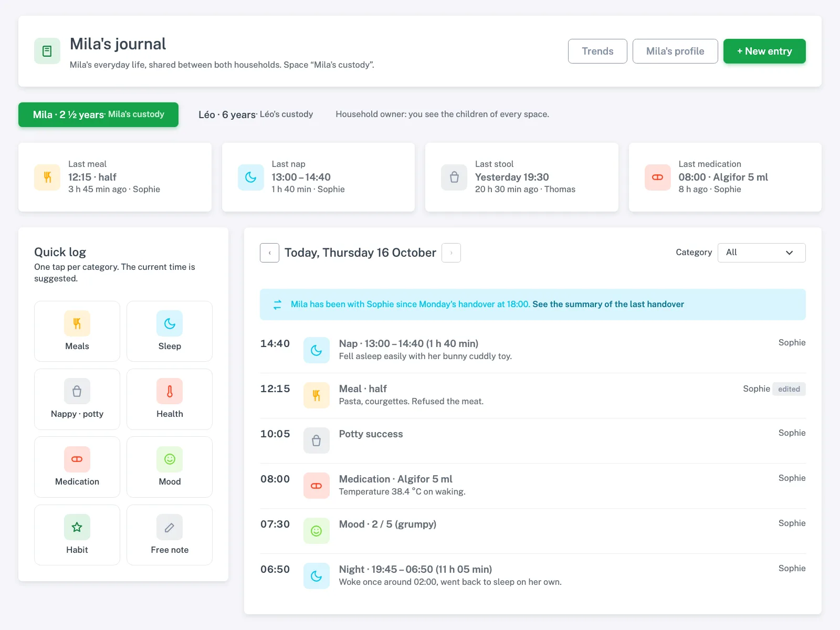
Task: Open the Trends page
Action: tap(597, 51)
